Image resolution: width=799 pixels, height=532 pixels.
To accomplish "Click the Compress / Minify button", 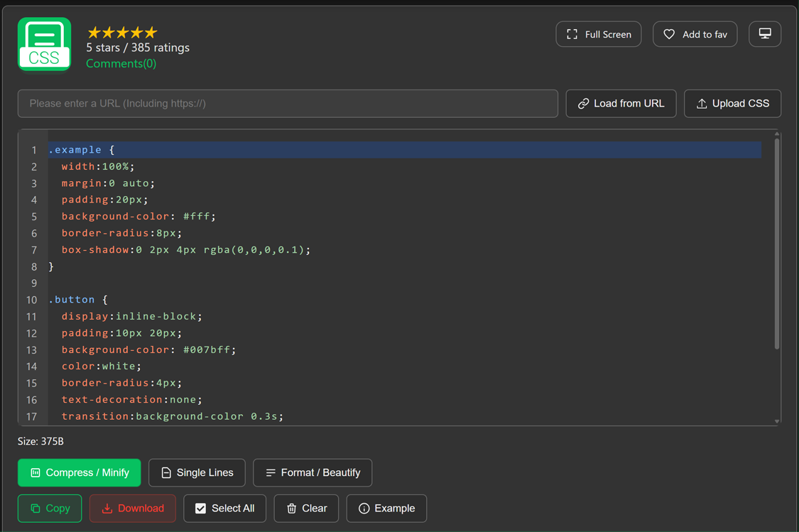I will [79, 472].
